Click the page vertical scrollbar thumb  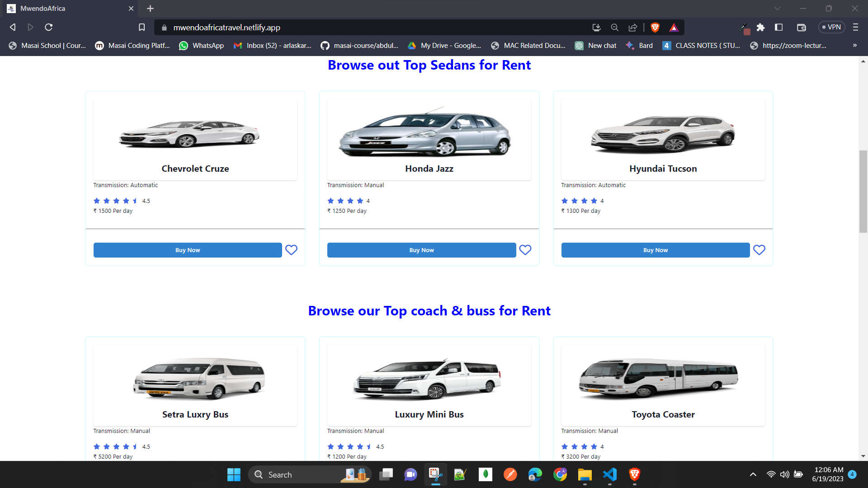tap(863, 192)
